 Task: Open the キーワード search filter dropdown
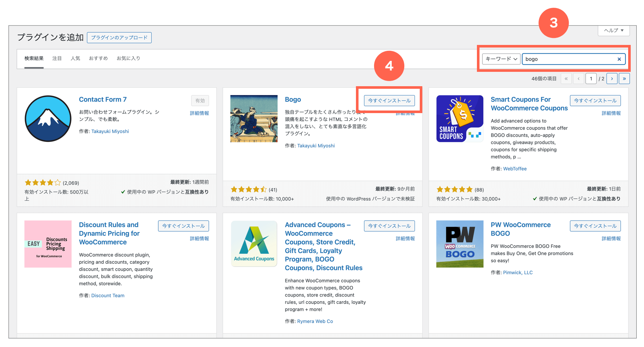(x=501, y=59)
